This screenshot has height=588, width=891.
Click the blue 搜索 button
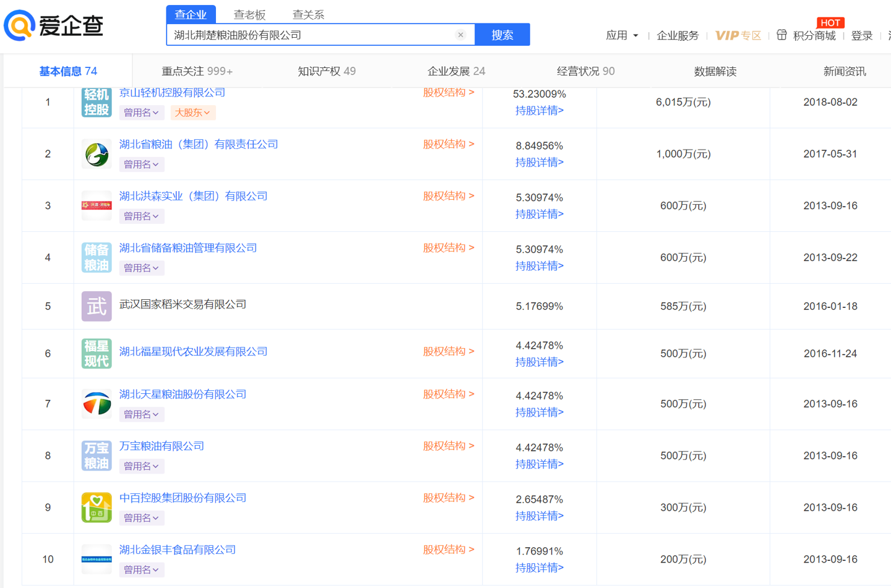tap(502, 35)
